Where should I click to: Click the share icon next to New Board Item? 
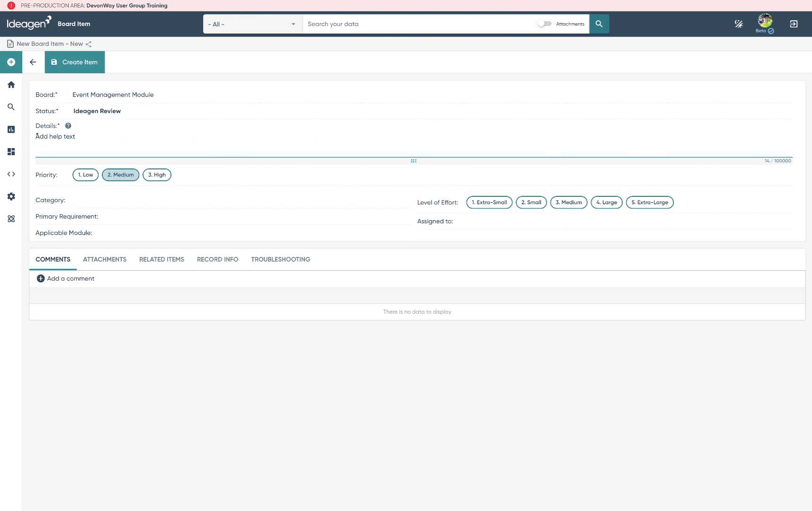click(x=89, y=44)
